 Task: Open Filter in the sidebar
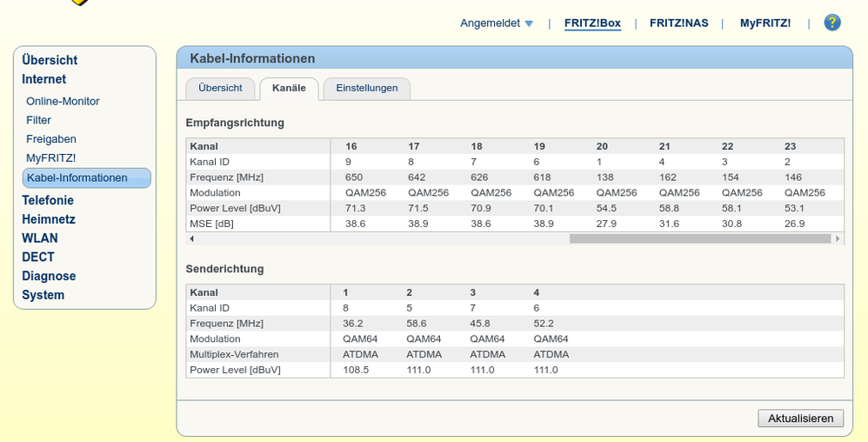coord(38,120)
